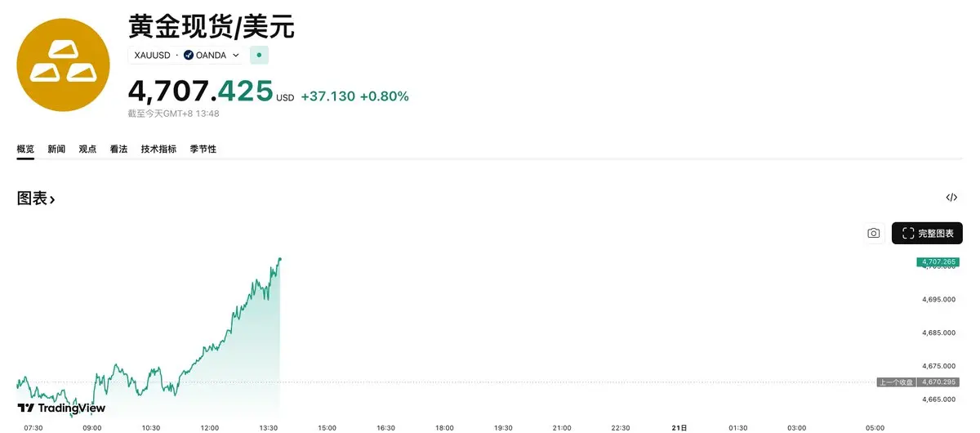Screen dimensions: 980x433
Task: Open the 观点 tab
Action: point(87,149)
